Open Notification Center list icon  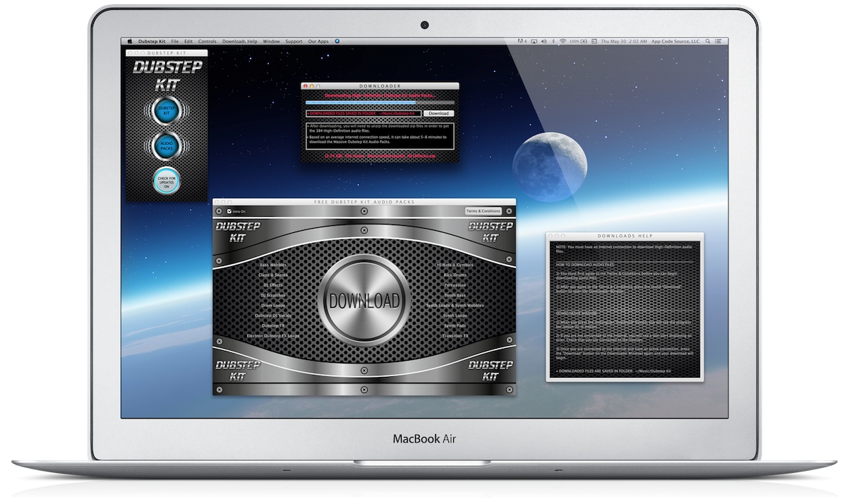click(718, 42)
